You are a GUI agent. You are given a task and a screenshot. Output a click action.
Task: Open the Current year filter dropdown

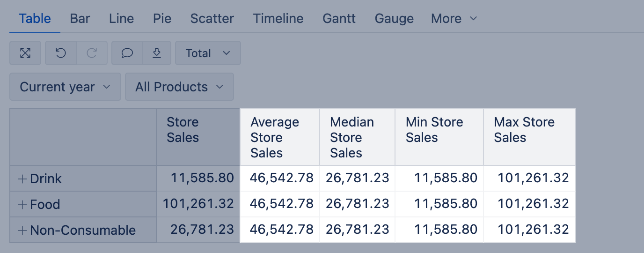tap(65, 87)
